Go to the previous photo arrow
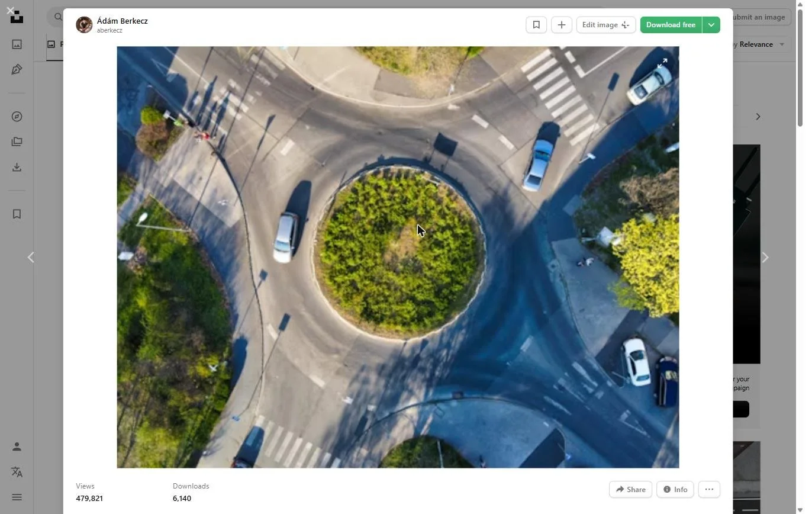 [x=31, y=258]
